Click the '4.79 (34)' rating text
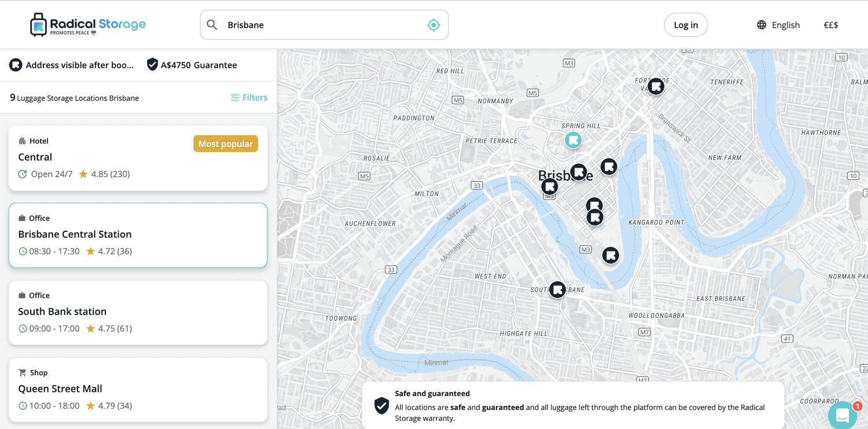The image size is (868, 429). (115, 406)
